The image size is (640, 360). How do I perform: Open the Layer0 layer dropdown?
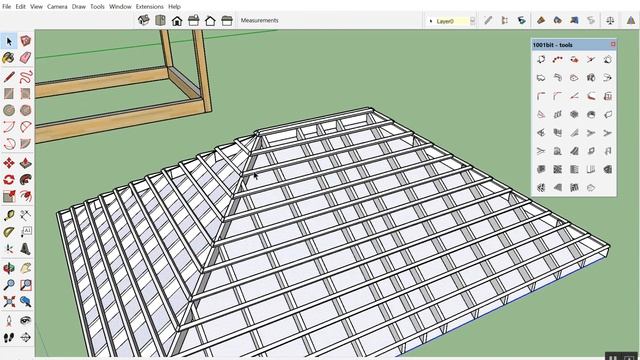[472, 21]
